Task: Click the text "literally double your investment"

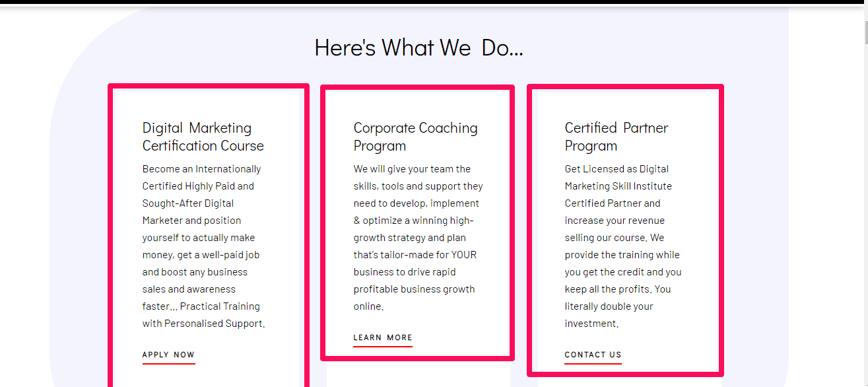Action: pyautogui.click(x=609, y=315)
